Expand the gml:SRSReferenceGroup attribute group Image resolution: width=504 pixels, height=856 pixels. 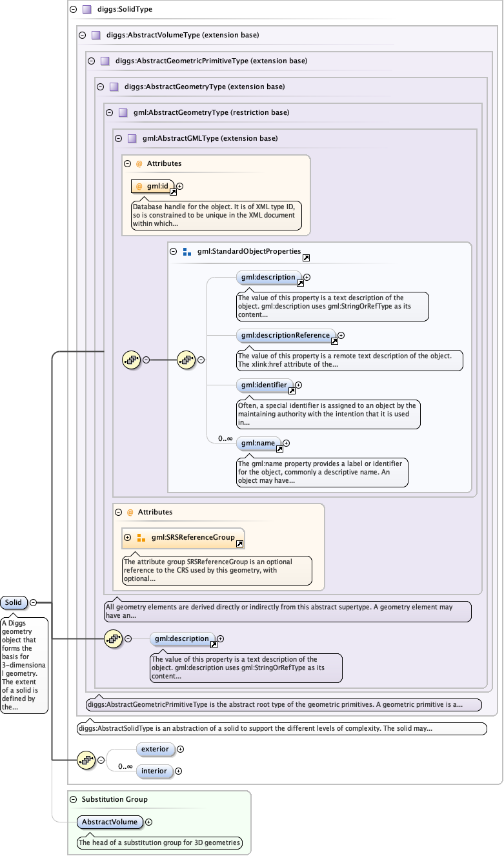[x=127, y=537]
